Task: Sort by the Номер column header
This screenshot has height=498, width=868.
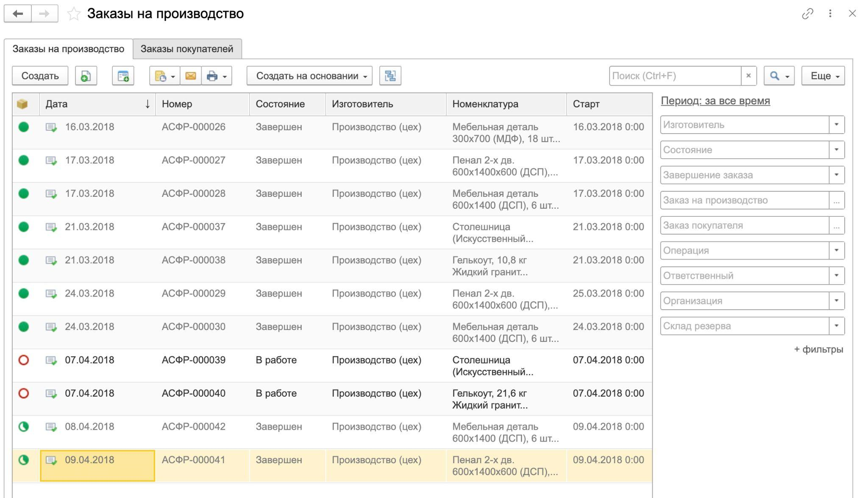Action: pos(203,104)
